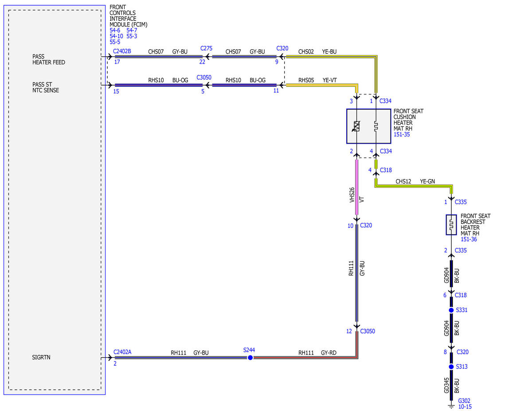Follow the 55-3 page reference
Screen dimensions: 532x411
(x=132, y=36)
